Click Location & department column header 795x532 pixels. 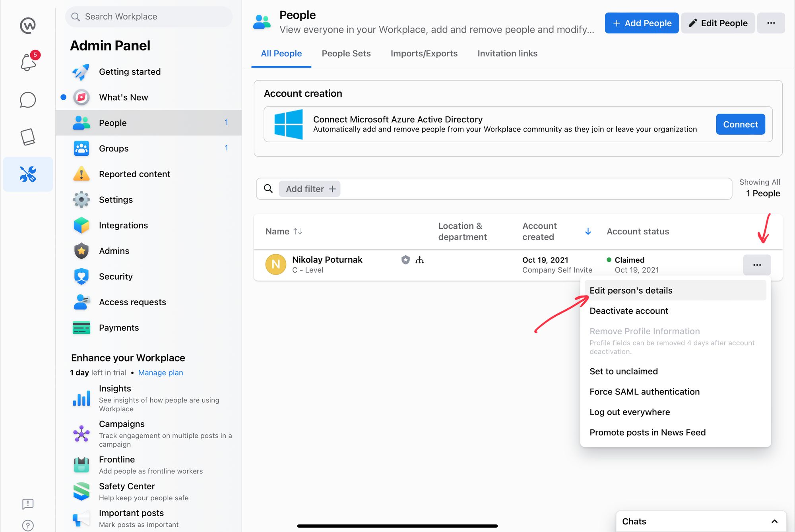[462, 231]
